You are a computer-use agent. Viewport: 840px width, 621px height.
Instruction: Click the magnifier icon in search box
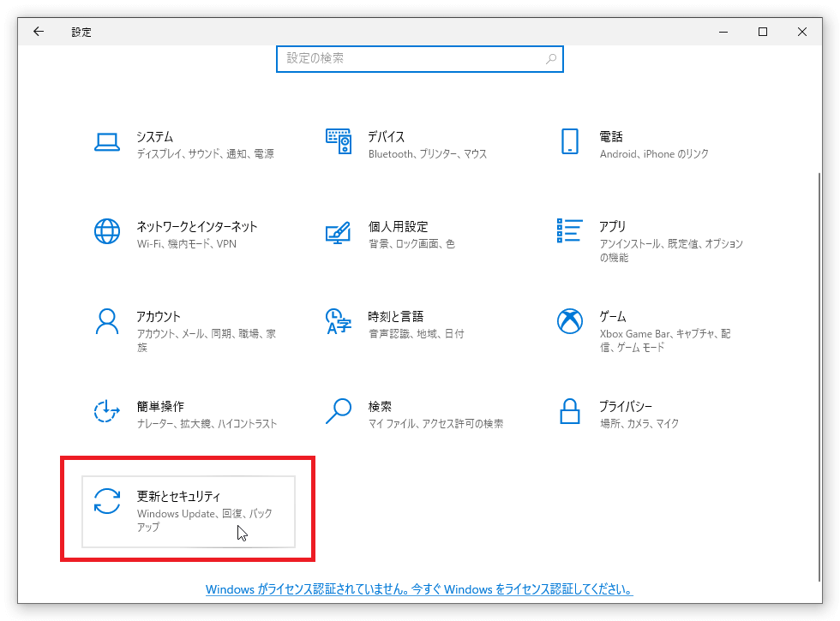[551, 59]
